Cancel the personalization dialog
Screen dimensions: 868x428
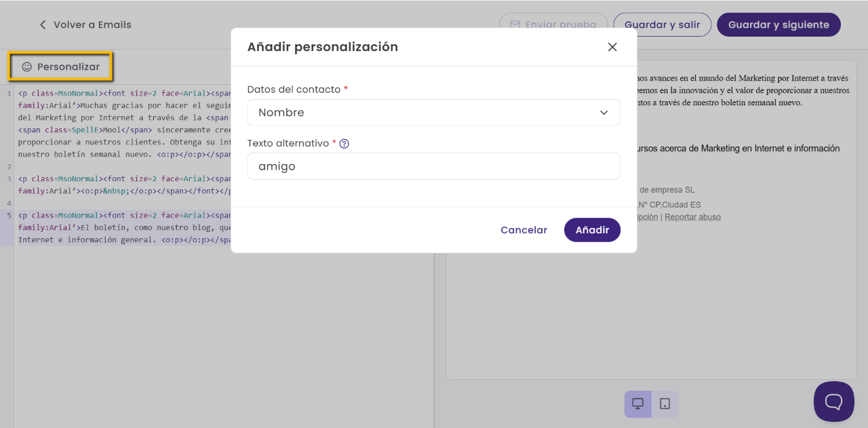[x=524, y=230]
